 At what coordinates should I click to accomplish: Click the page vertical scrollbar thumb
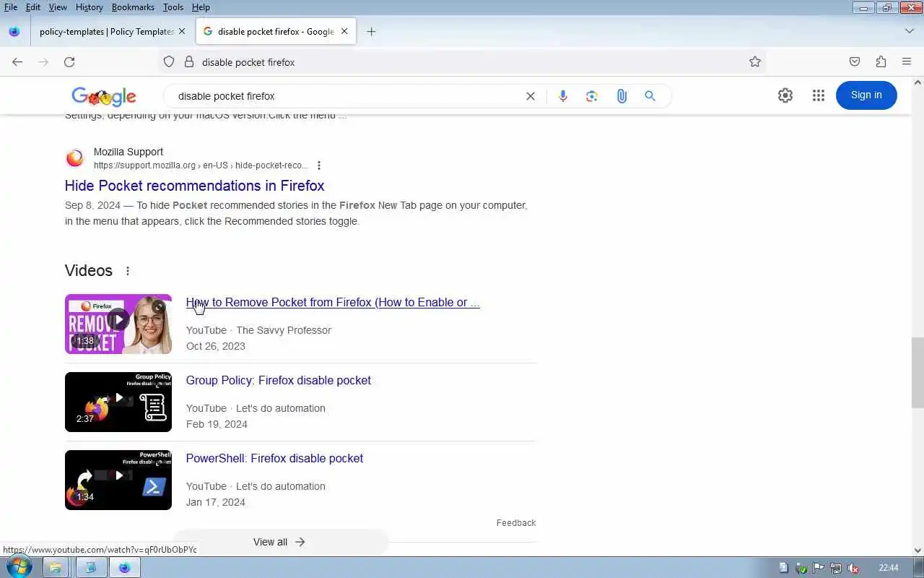tap(918, 372)
